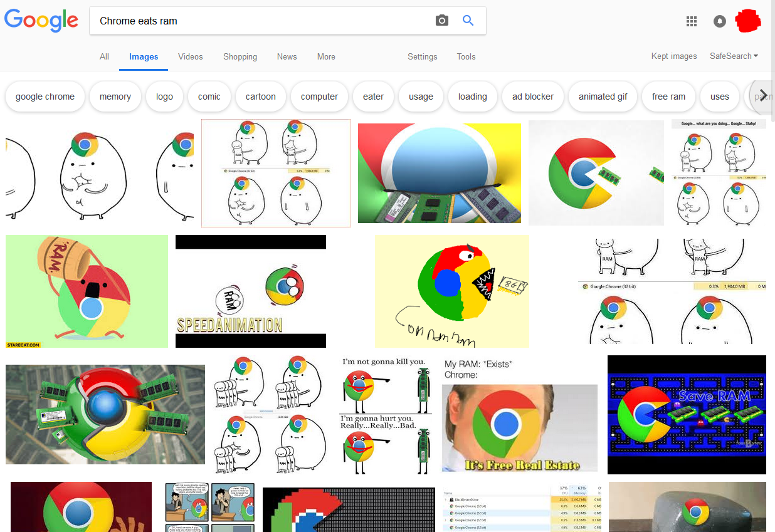
Task: Open the Settings menu
Action: click(x=423, y=56)
